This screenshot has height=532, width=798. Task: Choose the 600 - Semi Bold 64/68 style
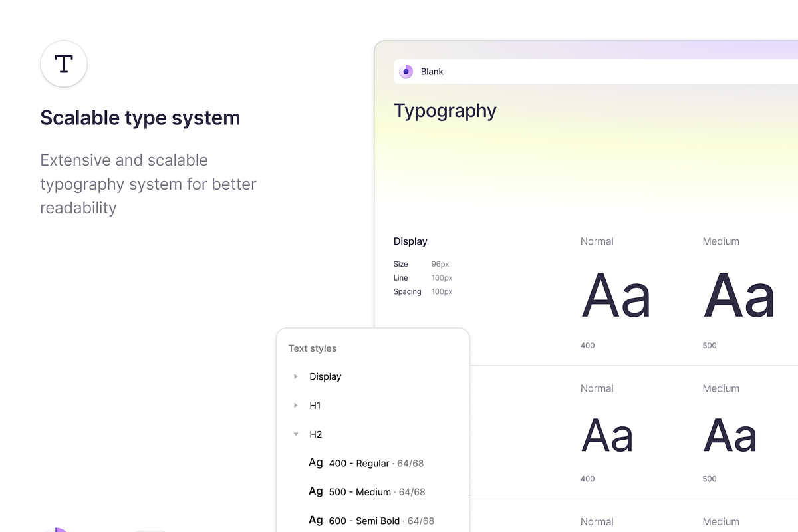tap(372, 521)
